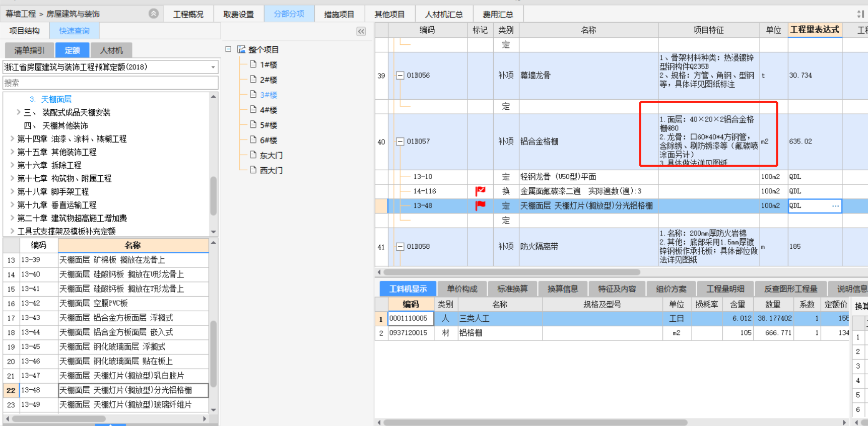Click 铝格栅 material row
This screenshot has width=868, height=426.
[x=612, y=333]
